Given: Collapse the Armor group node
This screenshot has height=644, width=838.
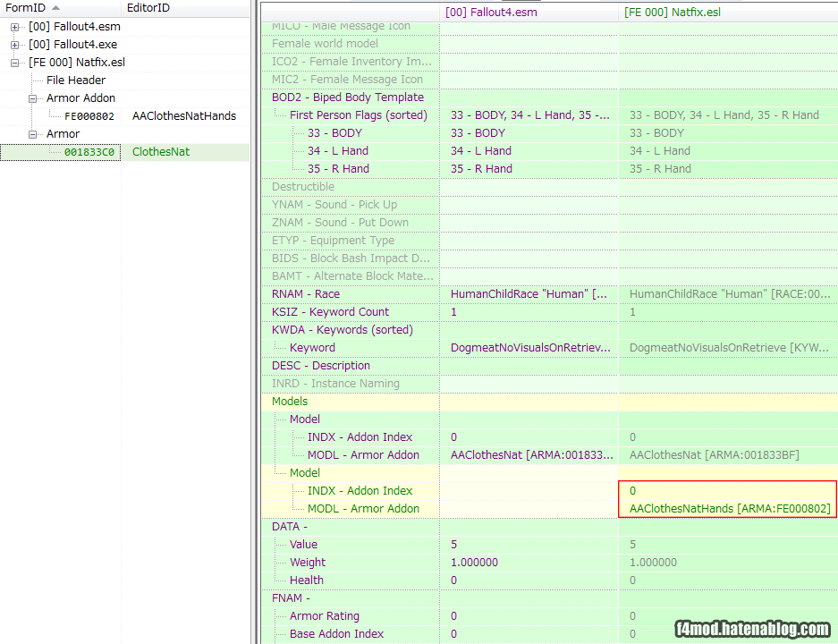Looking at the screenshot, I should (x=32, y=134).
